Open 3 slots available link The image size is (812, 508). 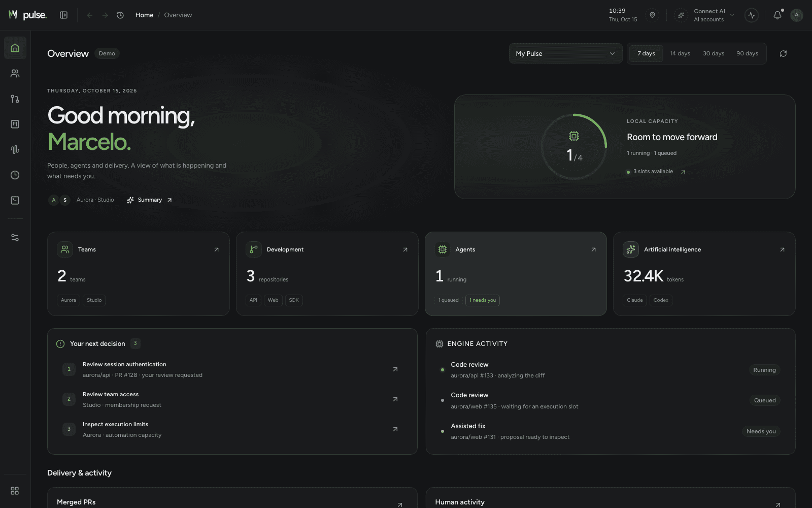coord(656,172)
